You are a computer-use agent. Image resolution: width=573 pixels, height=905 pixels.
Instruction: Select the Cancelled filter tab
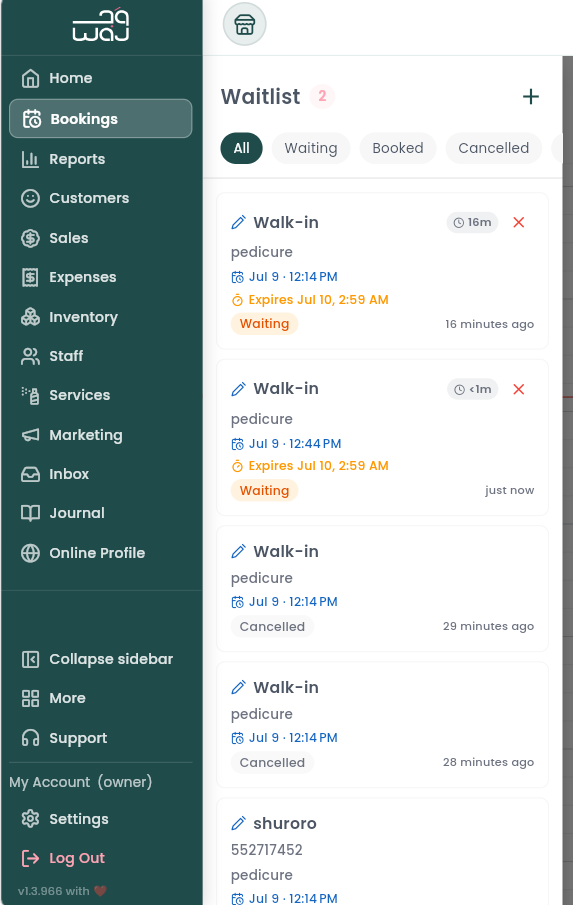(x=493, y=148)
